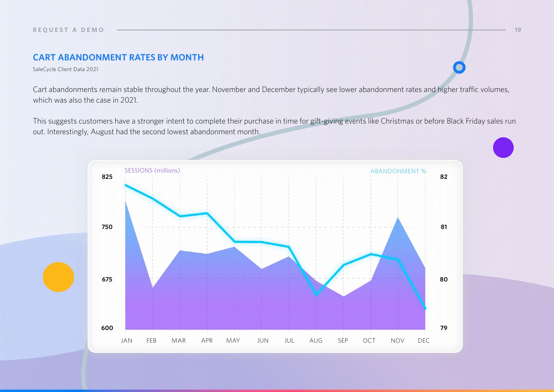
Task: Click the FEB month label
Action: pyautogui.click(x=152, y=341)
